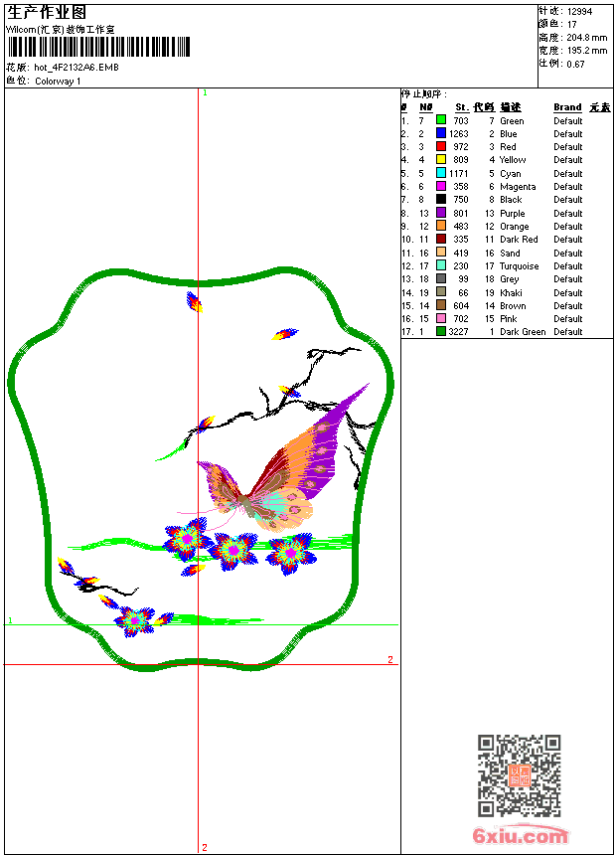Click the 'Magenta' description text

point(518,187)
